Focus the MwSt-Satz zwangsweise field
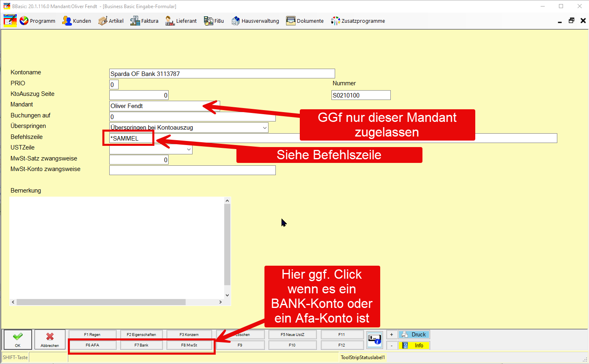Image resolution: width=589 pixels, height=364 pixels. tap(139, 160)
